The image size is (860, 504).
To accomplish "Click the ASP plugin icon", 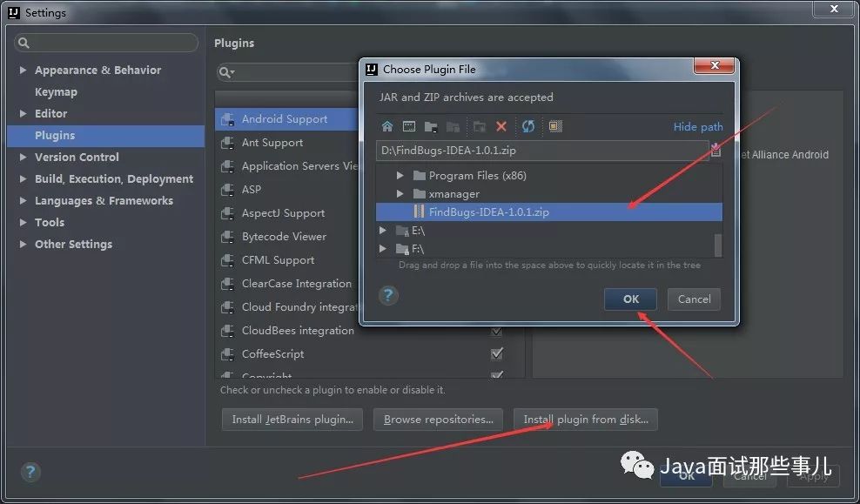I will click(227, 190).
